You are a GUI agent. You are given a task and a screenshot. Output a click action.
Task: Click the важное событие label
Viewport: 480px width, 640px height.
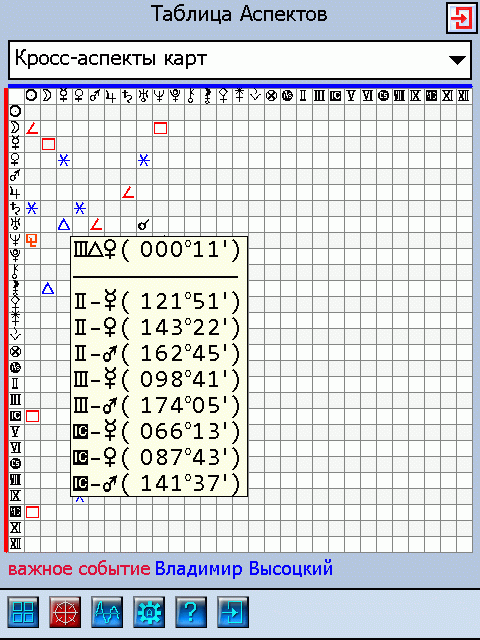[x=79, y=569]
